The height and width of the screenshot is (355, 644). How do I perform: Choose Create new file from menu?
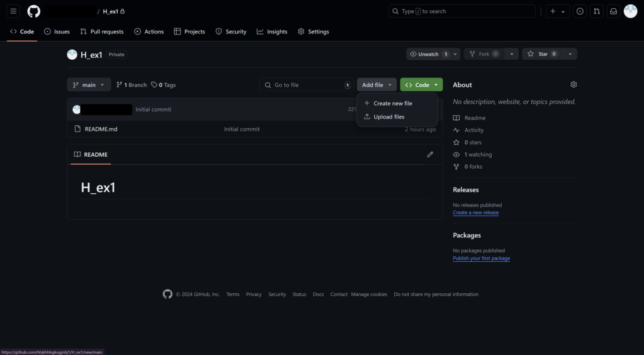point(397,103)
